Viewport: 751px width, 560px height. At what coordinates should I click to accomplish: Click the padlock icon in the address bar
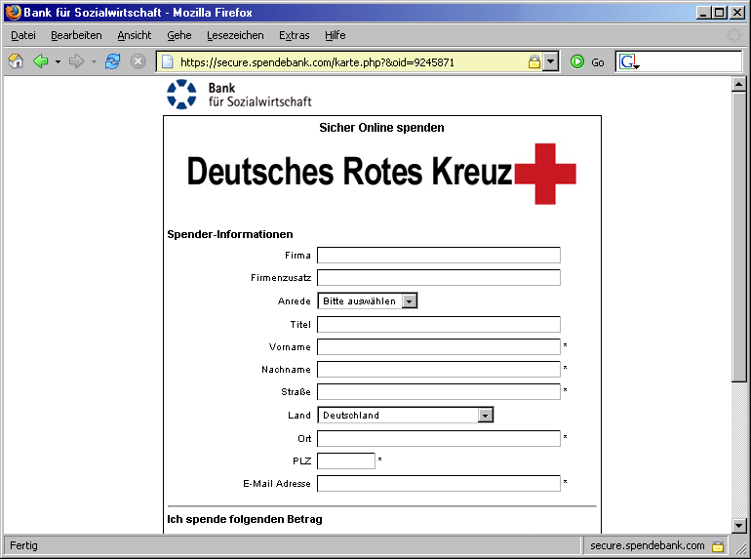coord(534,61)
